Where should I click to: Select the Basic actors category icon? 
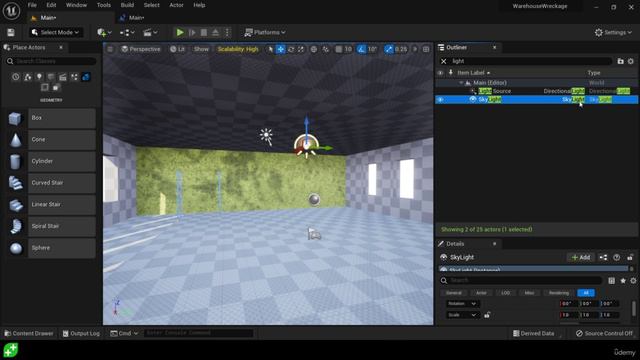tap(27, 77)
